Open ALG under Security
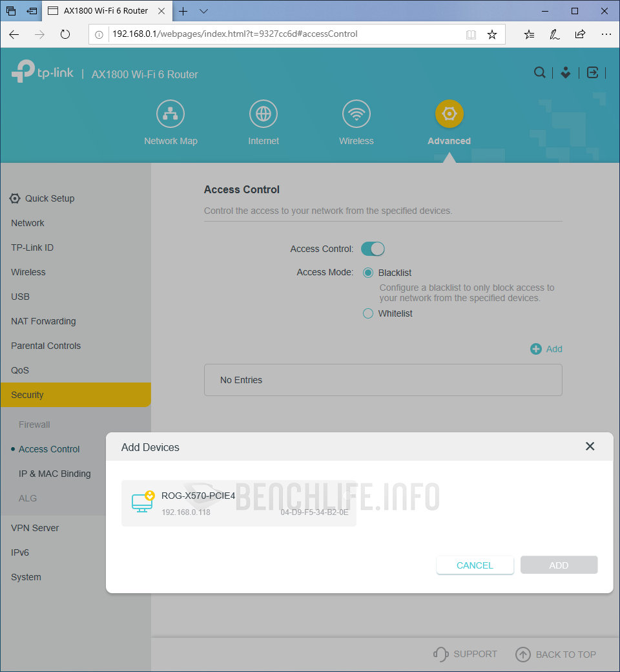Viewport: 620px width, 672px height. tap(27, 498)
